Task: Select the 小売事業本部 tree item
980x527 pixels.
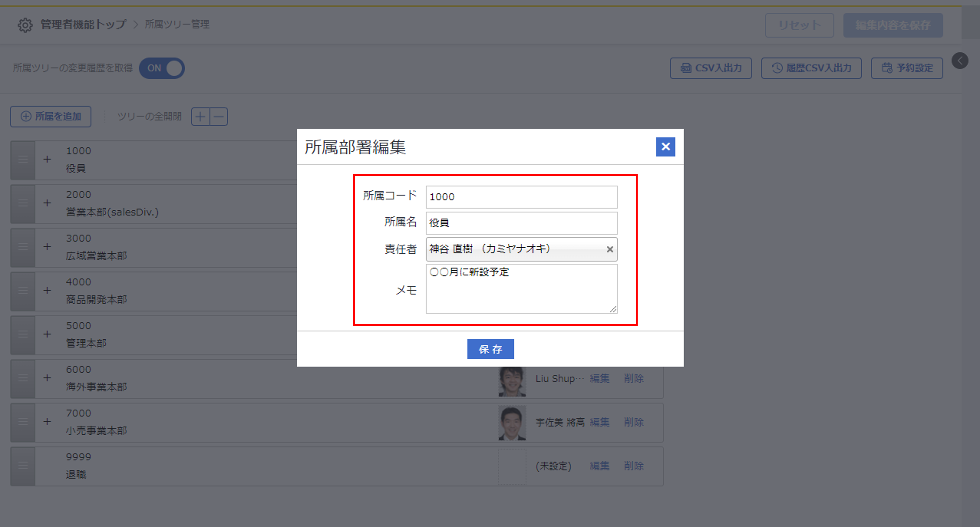Action: click(96, 431)
